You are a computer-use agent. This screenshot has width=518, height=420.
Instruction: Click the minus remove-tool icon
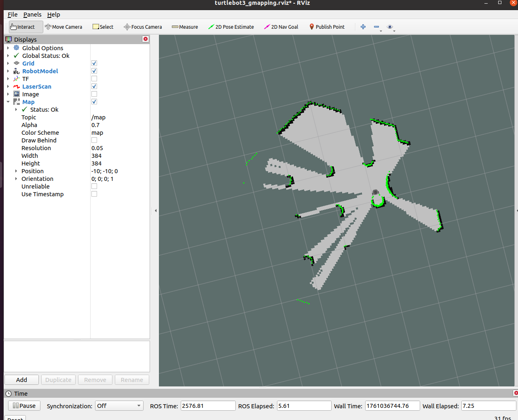pos(376,27)
